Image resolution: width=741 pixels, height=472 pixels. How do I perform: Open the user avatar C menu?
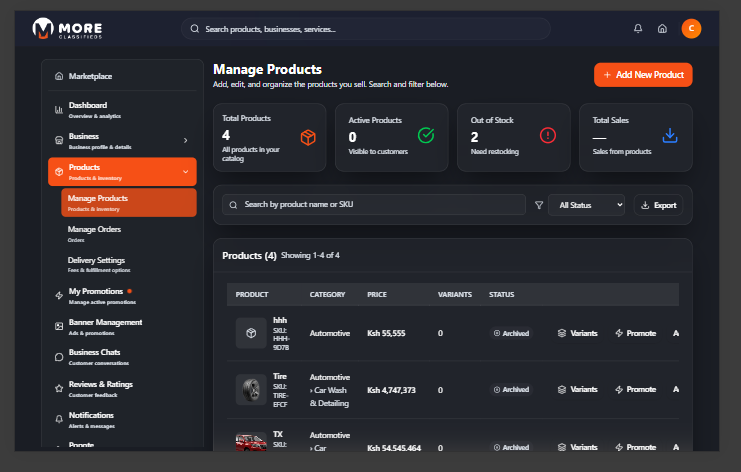coord(691,29)
